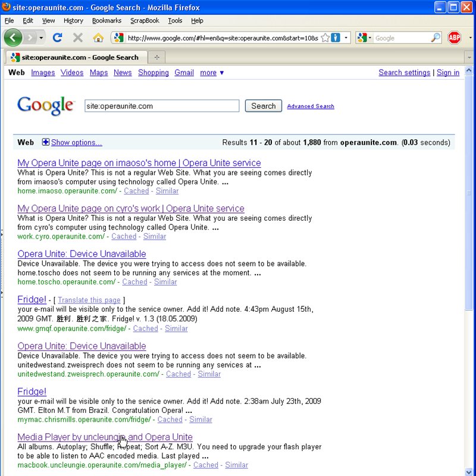The width and height of the screenshot is (476, 476).
Task: Click the Forward navigation arrow
Action: [30, 37]
